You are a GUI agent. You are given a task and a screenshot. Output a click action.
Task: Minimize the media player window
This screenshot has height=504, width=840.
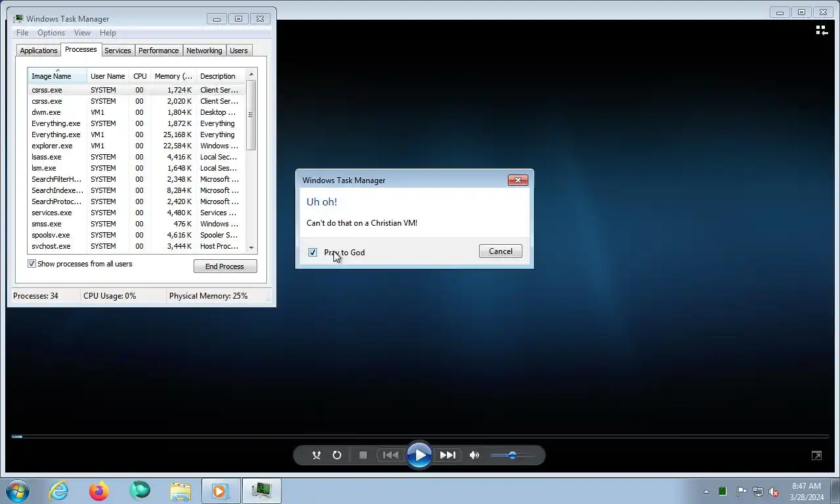(780, 12)
